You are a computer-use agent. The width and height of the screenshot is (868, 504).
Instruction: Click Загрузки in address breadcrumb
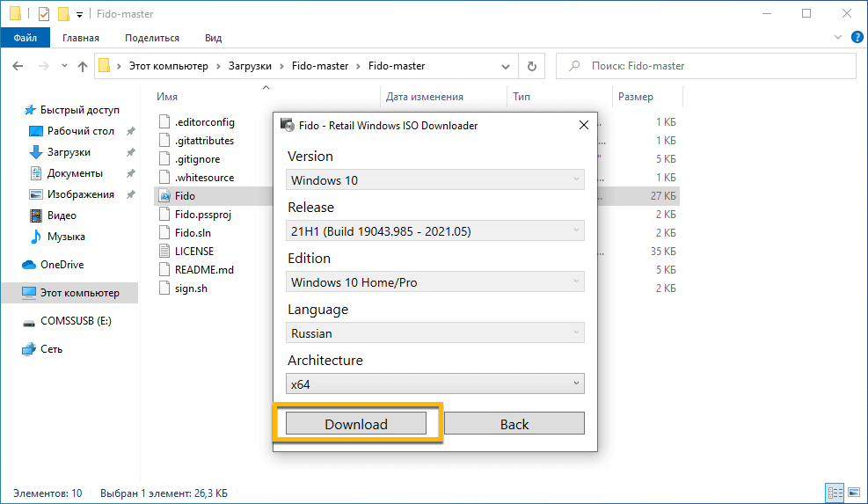250,66
